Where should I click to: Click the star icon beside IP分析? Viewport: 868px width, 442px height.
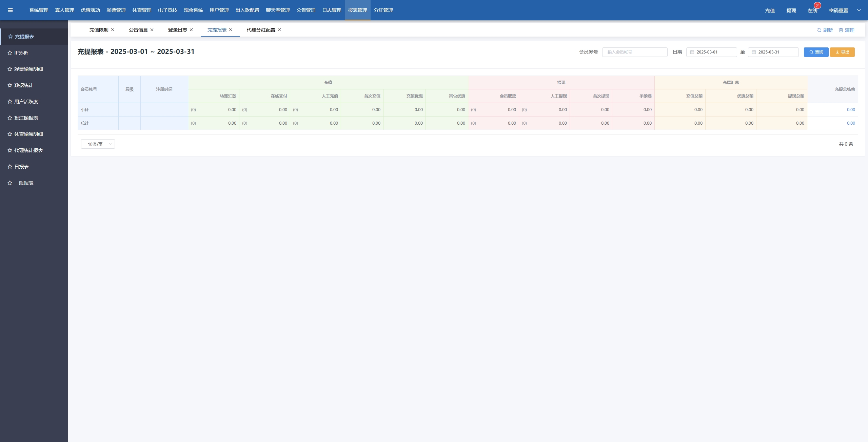point(10,53)
